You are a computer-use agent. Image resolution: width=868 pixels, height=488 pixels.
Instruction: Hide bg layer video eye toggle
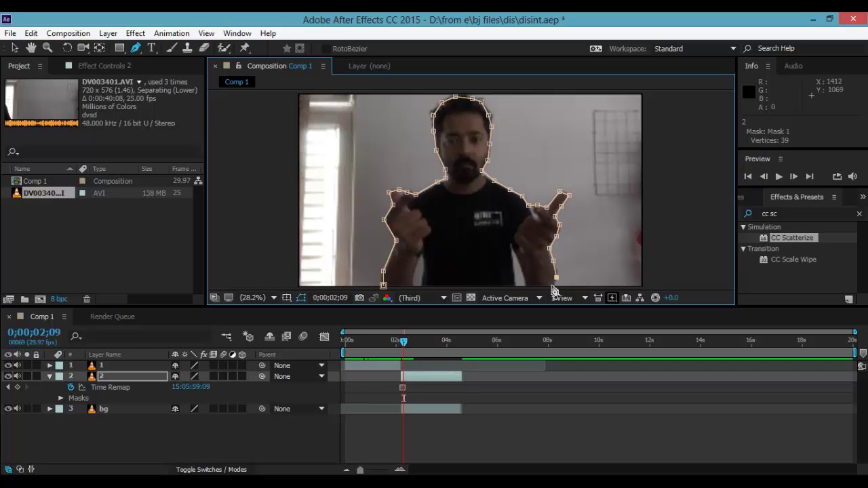tap(8, 409)
